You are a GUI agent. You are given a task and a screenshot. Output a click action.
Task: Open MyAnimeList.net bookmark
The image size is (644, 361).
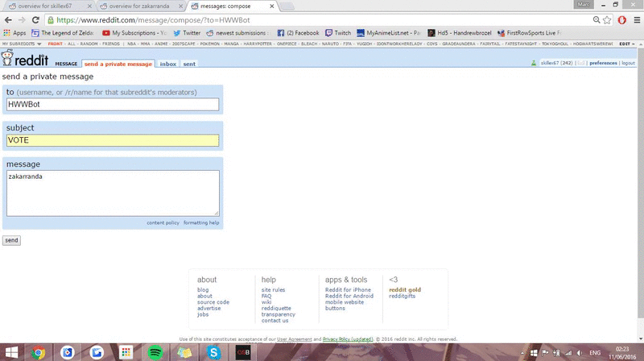click(x=389, y=33)
